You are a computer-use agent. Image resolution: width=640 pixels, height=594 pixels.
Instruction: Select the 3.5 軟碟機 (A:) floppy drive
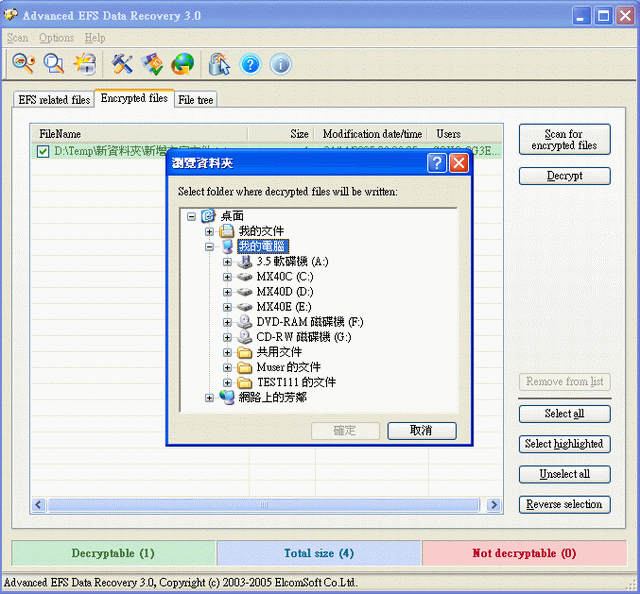click(x=292, y=261)
